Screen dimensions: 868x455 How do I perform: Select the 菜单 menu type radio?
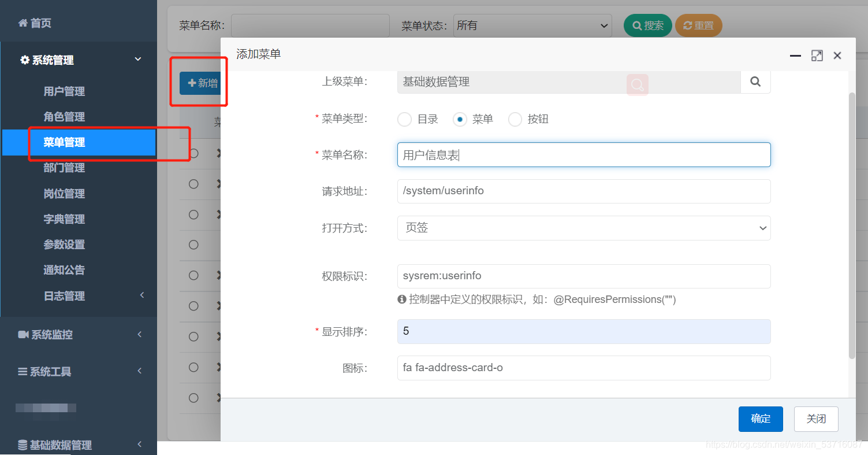click(x=460, y=119)
